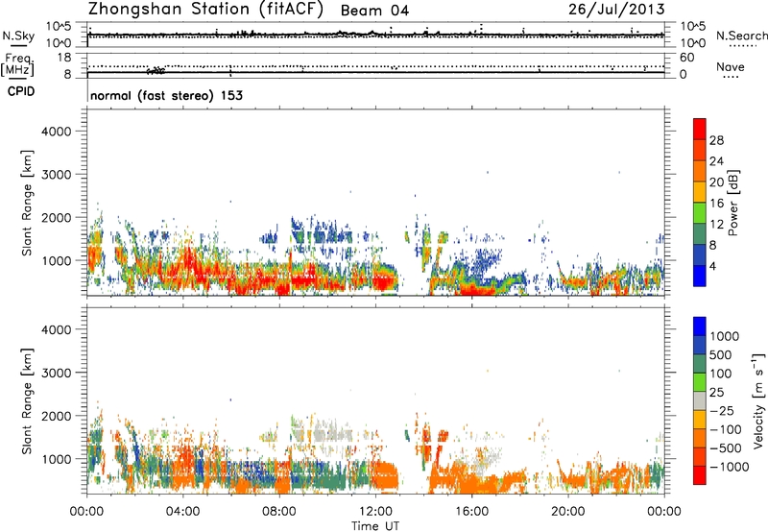768x532 pixels.
Task: Click the '18' frequency axis tick label
Action: [63, 57]
